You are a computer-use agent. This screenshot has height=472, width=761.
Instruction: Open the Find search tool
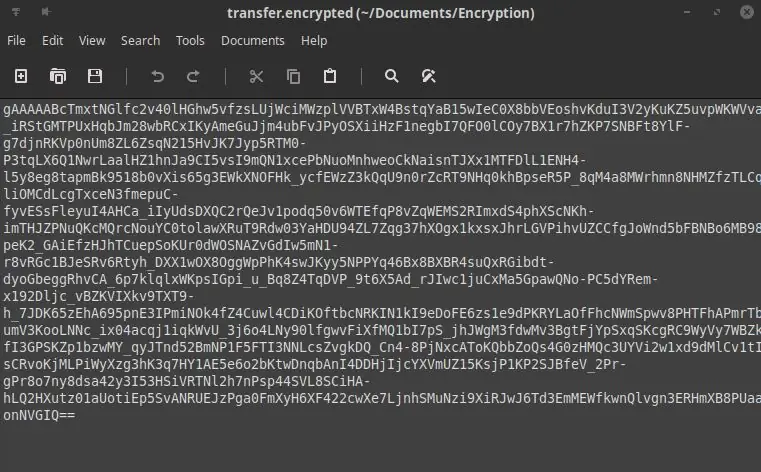point(392,76)
